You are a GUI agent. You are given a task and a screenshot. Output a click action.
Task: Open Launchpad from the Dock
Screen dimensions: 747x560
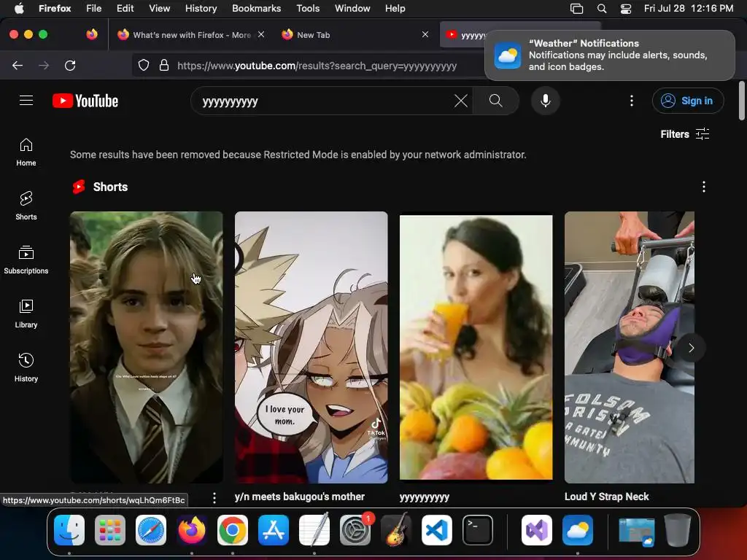110,530
